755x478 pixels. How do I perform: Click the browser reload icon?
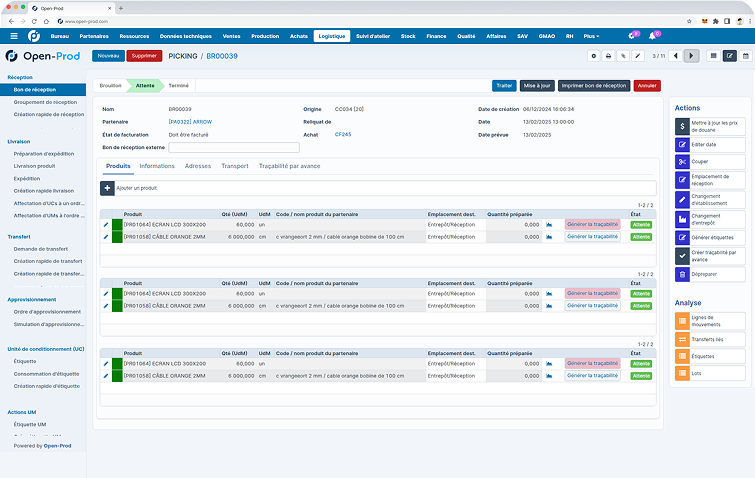(34, 21)
